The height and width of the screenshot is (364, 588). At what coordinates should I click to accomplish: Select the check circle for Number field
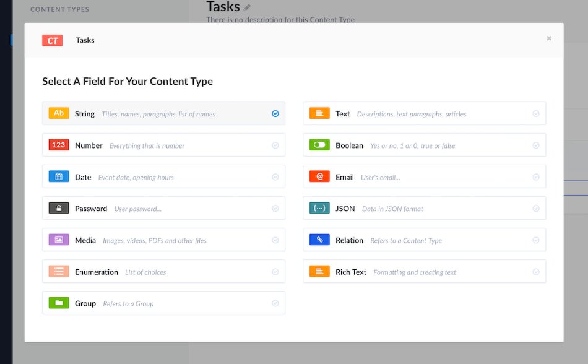point(275,145)
